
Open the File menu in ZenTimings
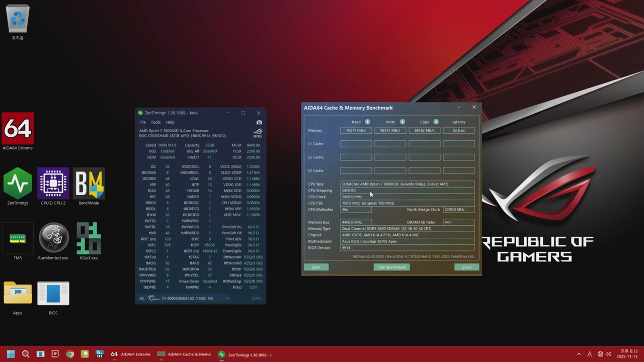142,122
